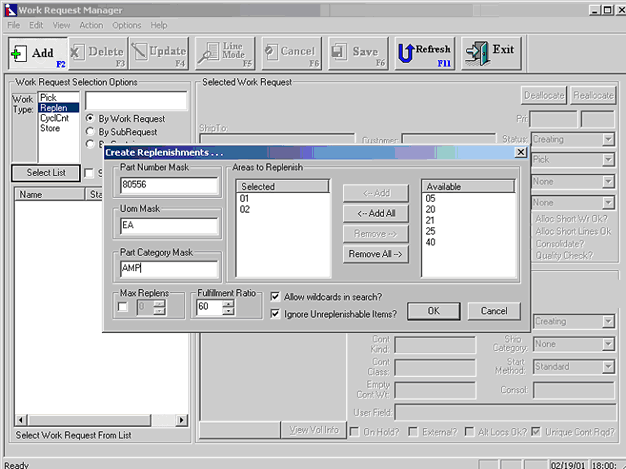Toggle the External checkbox
Viewport: 626px width, 469px height.
pos(413,432)
